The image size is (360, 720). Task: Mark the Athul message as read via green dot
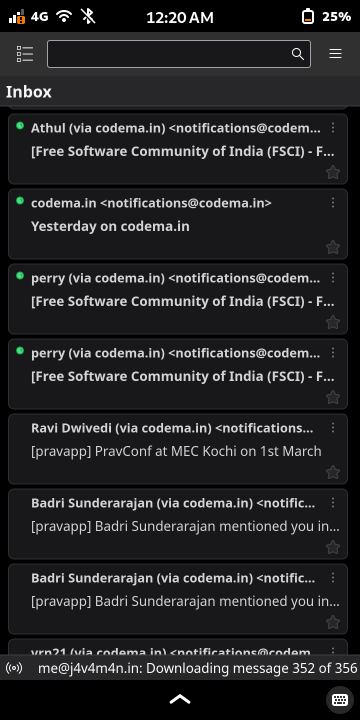click(x=20, y=125)
